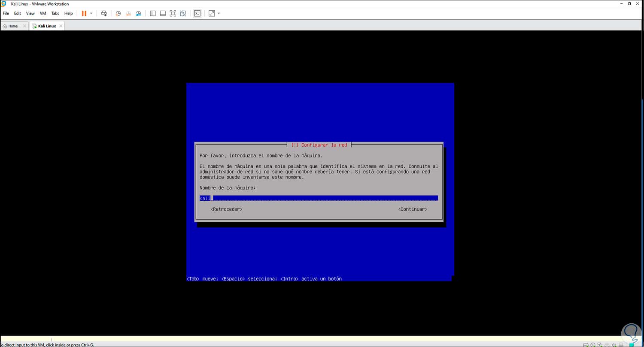Click the CD/DVD drive status icon
The height and width of the screenshot is (347, 644).
(593, 344)
